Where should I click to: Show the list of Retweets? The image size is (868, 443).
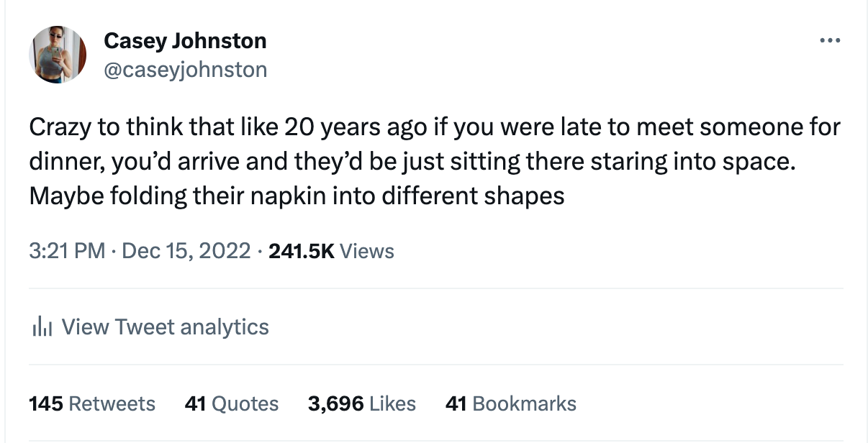(112, 403)
